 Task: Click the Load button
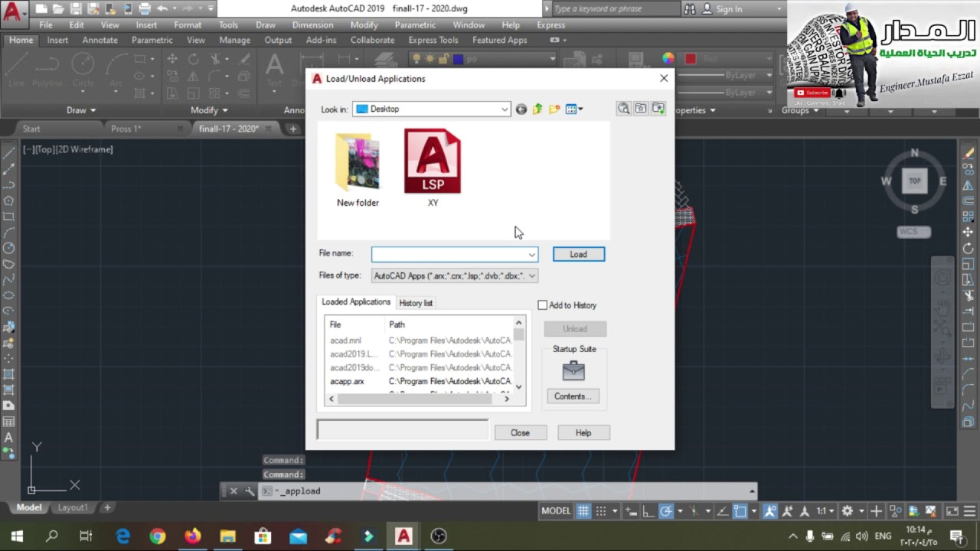tap(579, 254)
